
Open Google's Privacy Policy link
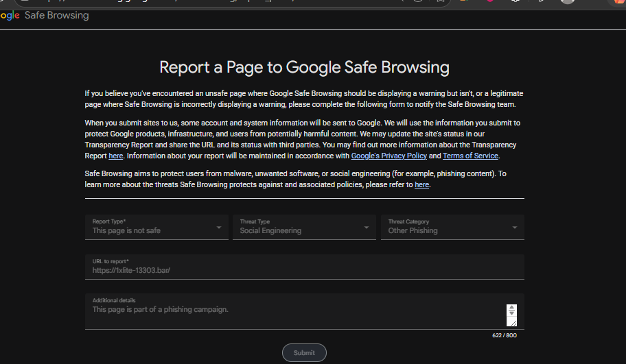coord(389,156)
